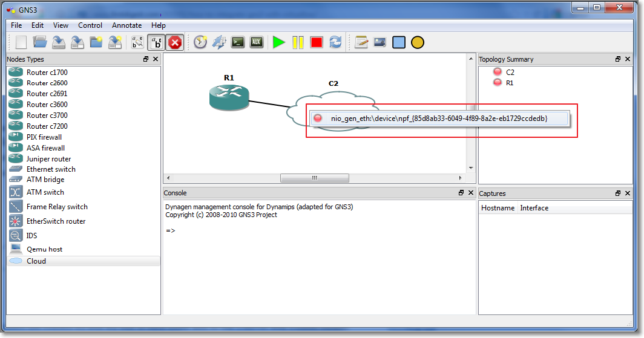Select Qemu host node type
Viewport: 644px width, 338px height.
pyautogui.click(x=84, y=249)
